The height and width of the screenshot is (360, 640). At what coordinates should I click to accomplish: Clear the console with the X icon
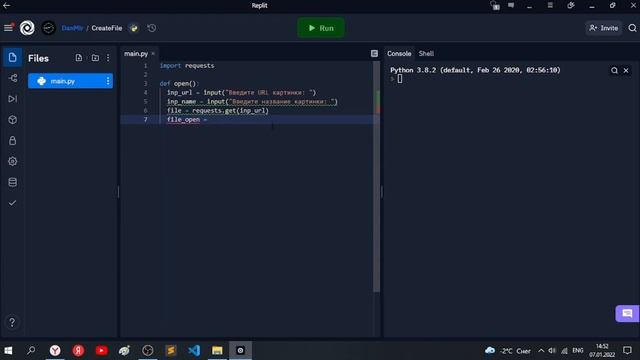click(626, 71)
